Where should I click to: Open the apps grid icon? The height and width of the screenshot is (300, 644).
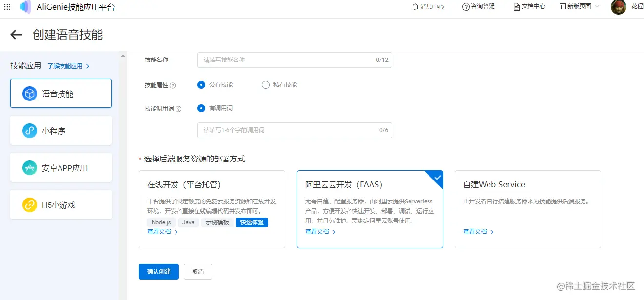pos(7,7)
